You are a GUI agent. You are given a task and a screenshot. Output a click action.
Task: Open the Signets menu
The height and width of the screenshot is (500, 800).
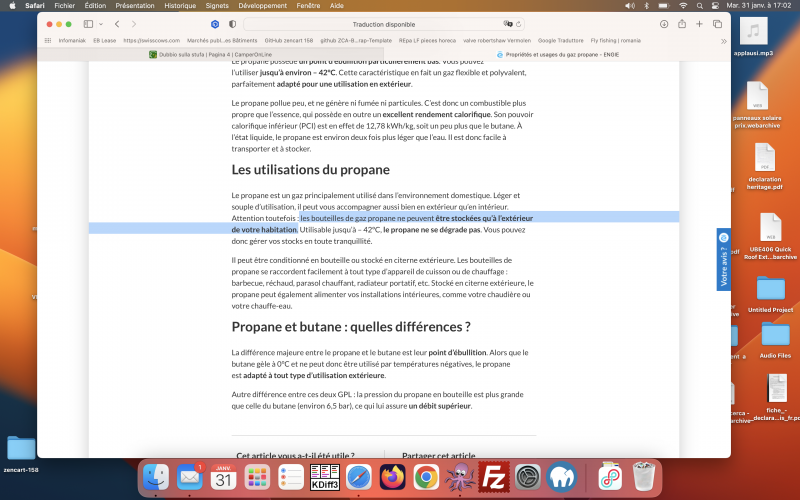(x=217, y=6)
